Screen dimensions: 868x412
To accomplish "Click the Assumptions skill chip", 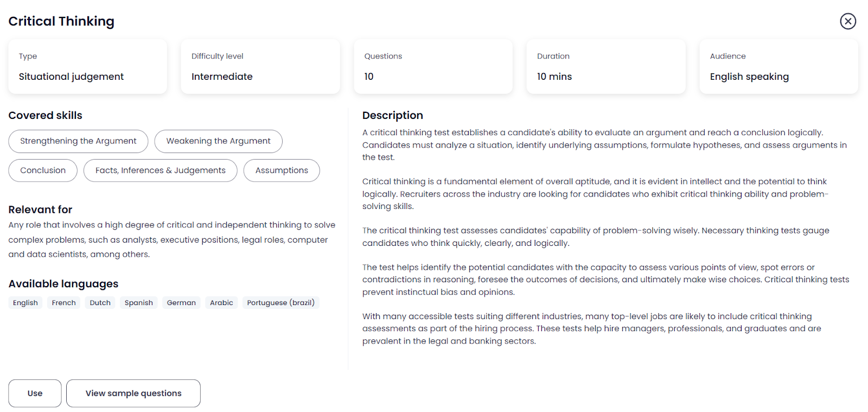I will [282, 170].
